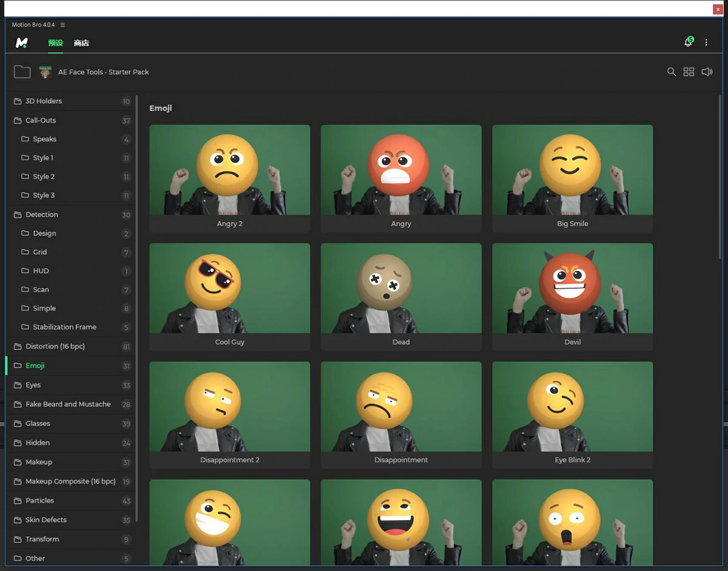Open the three-dot options menu
Screen dimensions: 728x571
coord(706,42)
